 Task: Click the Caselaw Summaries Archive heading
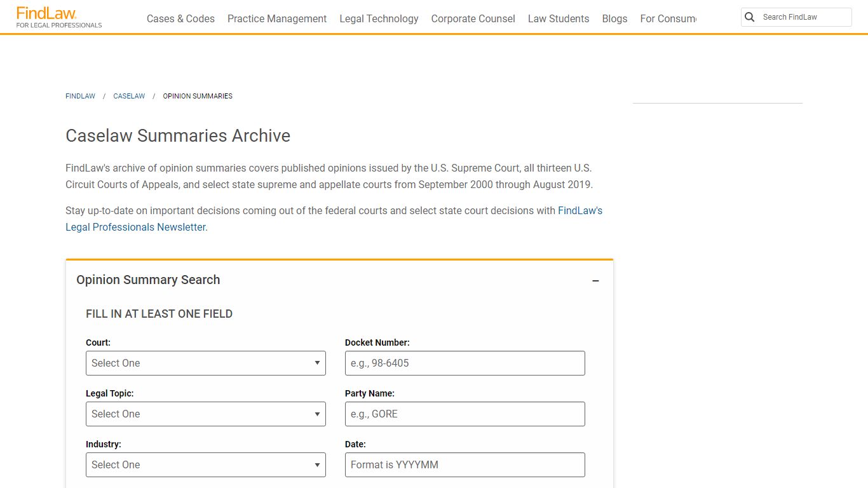[178, 135]
